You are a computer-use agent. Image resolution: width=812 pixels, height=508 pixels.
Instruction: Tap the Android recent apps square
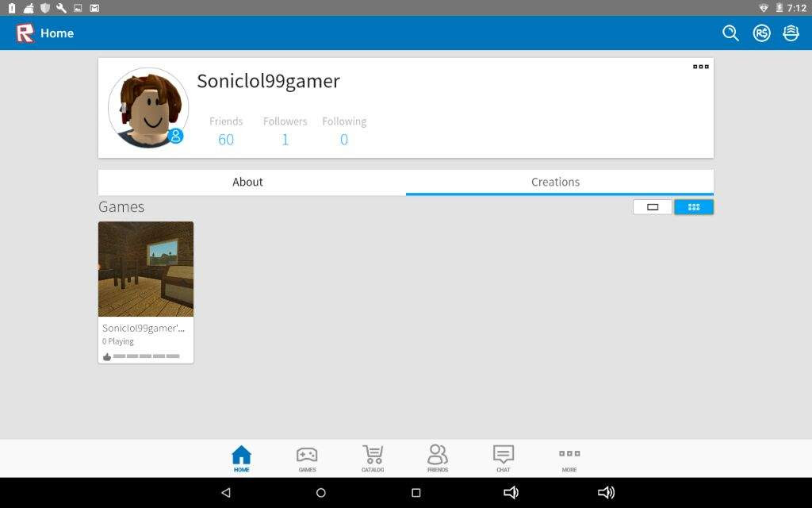coord(416,492)
